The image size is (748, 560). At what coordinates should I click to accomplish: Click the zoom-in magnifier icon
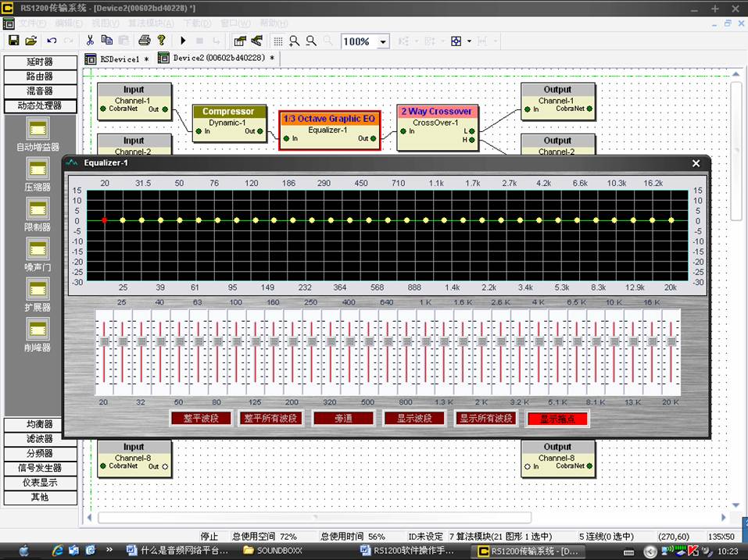coord(295,41)
